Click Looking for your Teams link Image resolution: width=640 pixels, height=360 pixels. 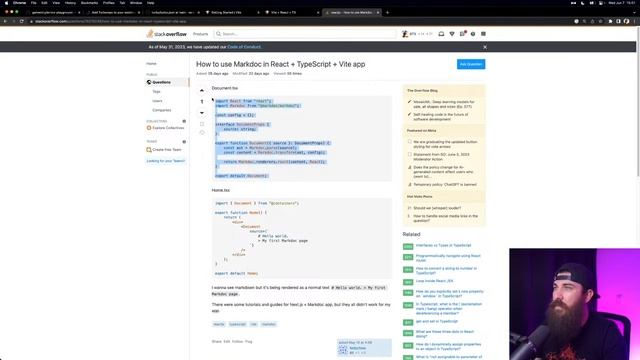(x=166, y=161)
